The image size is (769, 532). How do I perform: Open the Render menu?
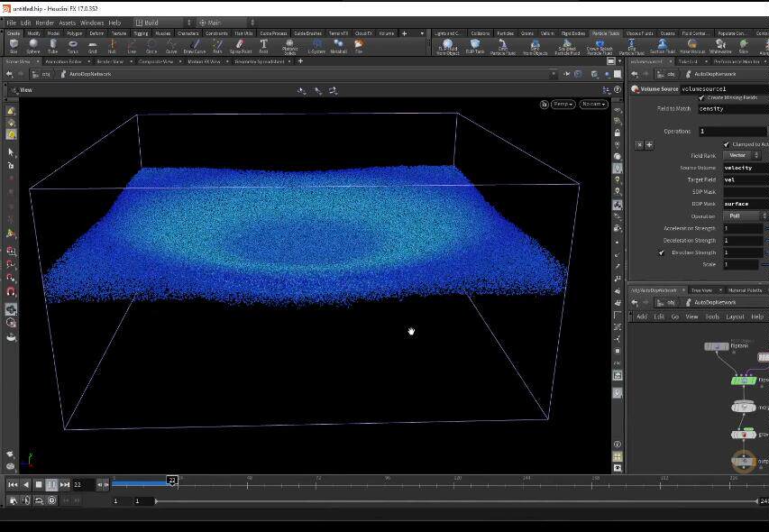point(45,23)
